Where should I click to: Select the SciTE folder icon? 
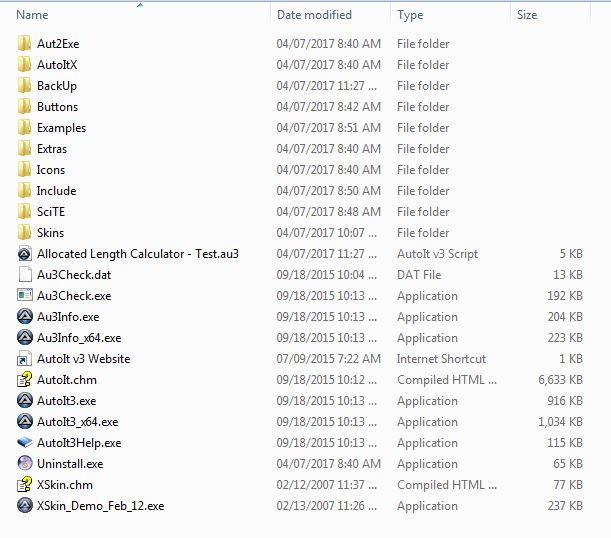click(24, 212)
